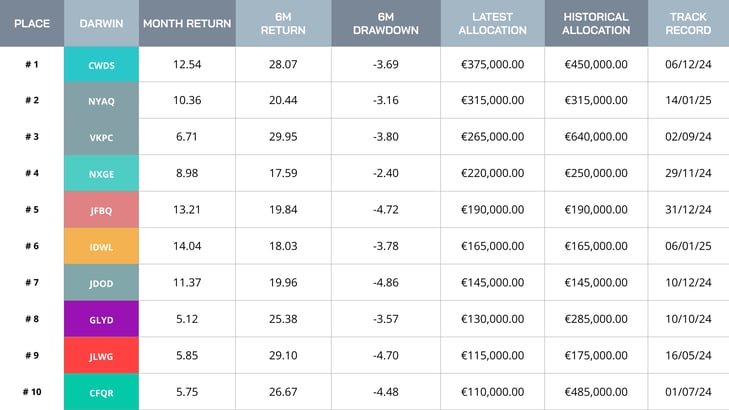Image resolution: width=729 pixels, height=410 pixels.
Task: Click the 6M DRAWDOWN column header
Action: tap(386, 23)
